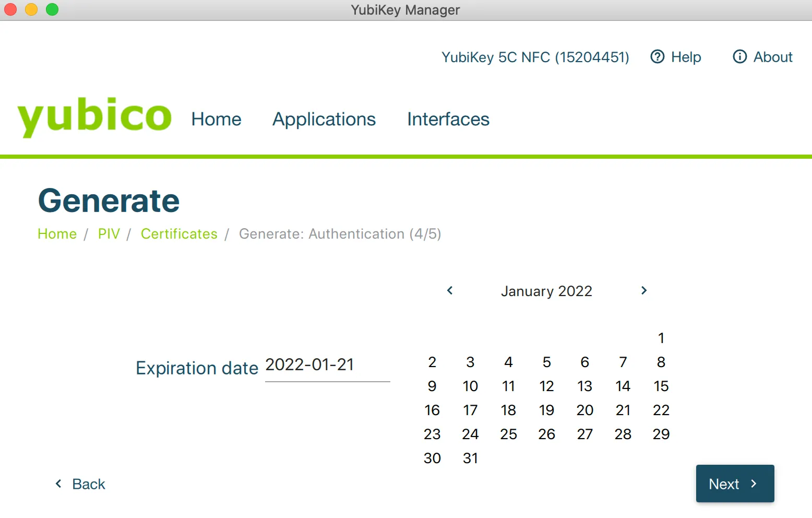Pick January 31 on the calendar
This screenshot has width=812, height=518.
pyautogui.click(x=470, y=458)
